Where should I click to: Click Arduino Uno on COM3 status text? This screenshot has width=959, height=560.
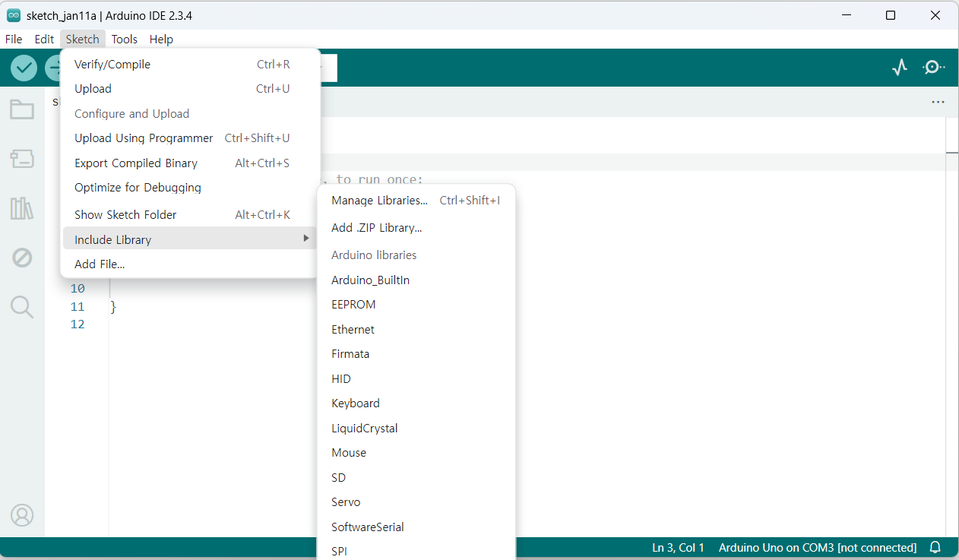[x=818, y=548]
